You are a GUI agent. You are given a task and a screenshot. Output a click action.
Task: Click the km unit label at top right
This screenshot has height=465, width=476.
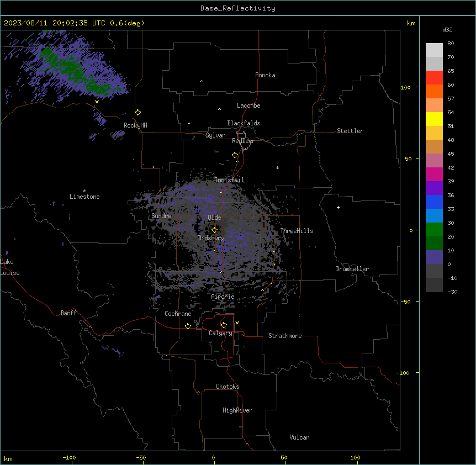click(x=411, y=23)
